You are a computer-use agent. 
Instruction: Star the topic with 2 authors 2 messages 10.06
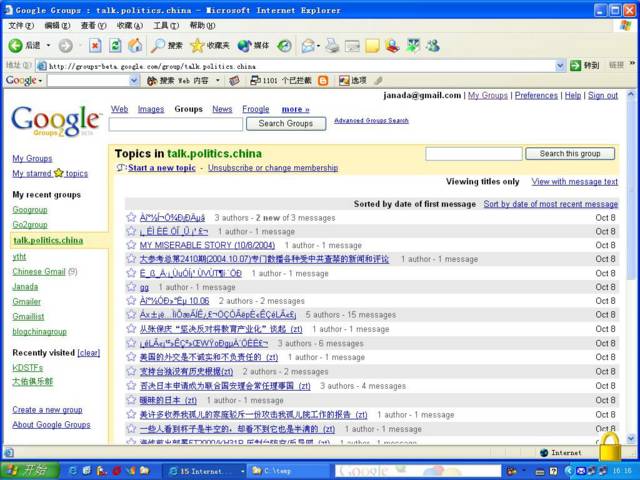pos(131,300)
